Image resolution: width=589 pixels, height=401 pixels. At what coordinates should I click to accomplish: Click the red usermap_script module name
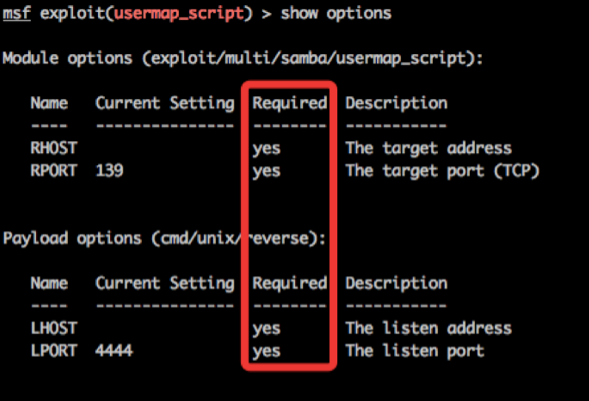[180, 14]
